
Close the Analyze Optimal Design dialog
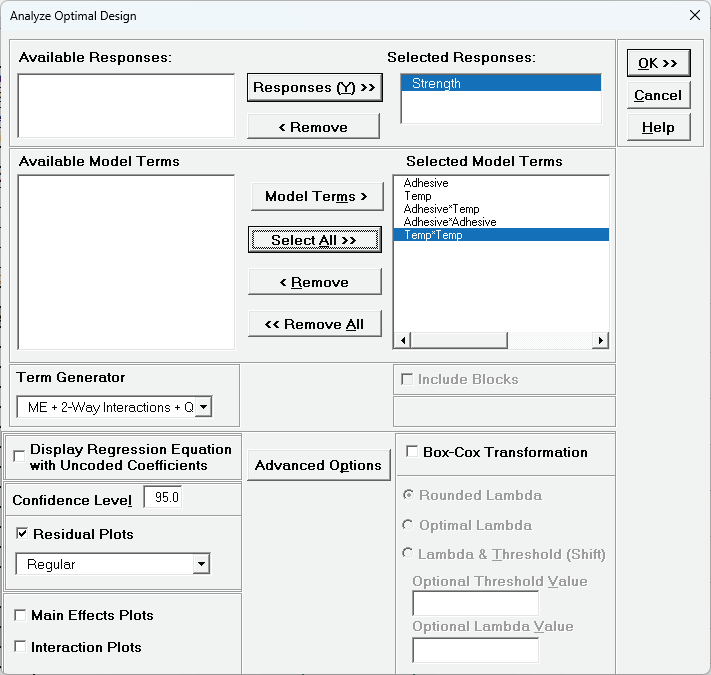695,16
